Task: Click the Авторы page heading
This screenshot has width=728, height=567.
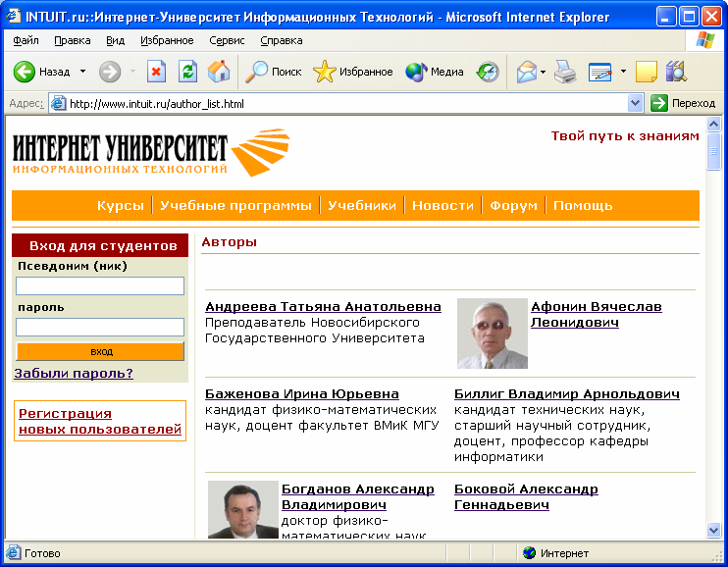Action: point(230,242)
